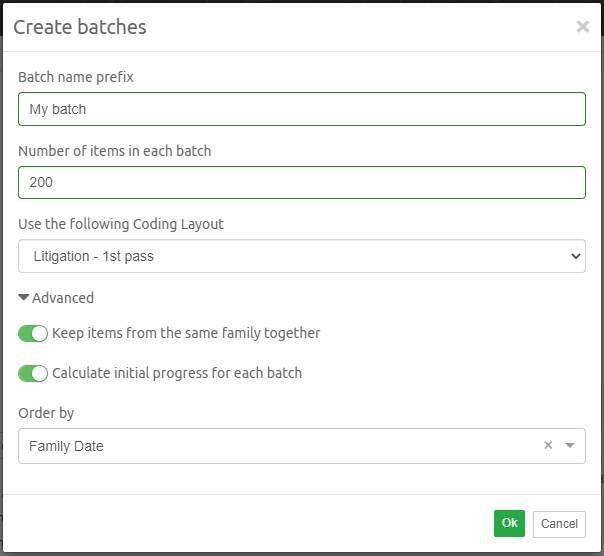Focus the Number of items input box
Image resolution: width=604 pixels, height=556 pixels.
click(302, 183)
